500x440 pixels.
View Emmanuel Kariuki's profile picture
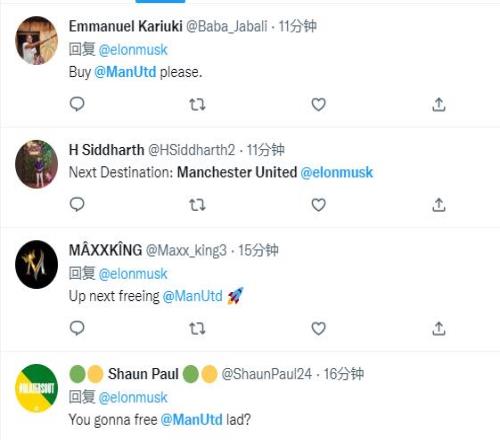pos(36,40)
